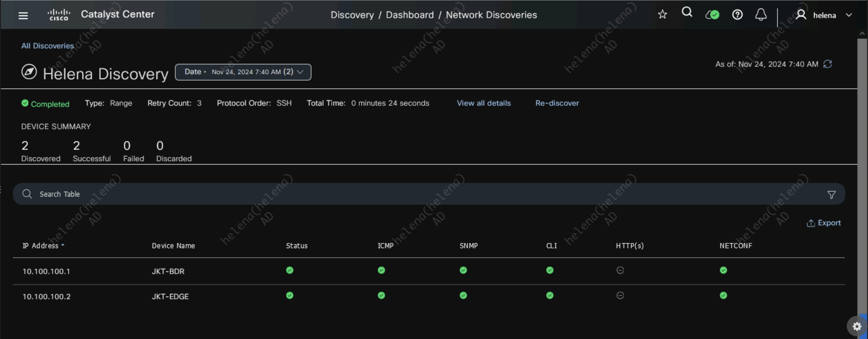
Task: Click the View all details link
Action: tap(484, 103)
